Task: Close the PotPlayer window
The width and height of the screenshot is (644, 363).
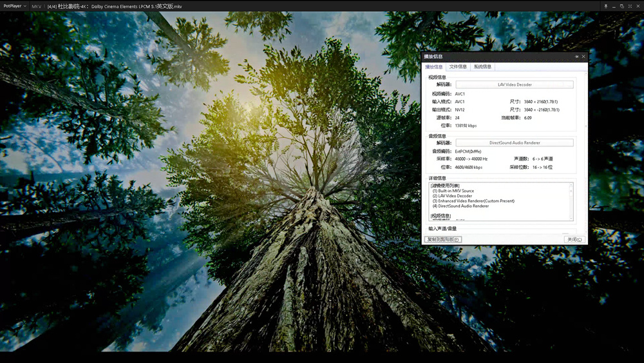Action: click(x=638, y=6)
